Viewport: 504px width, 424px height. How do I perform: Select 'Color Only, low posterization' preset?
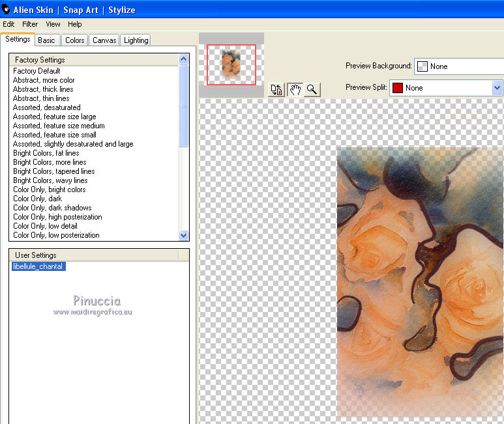(x=56, y=235)
